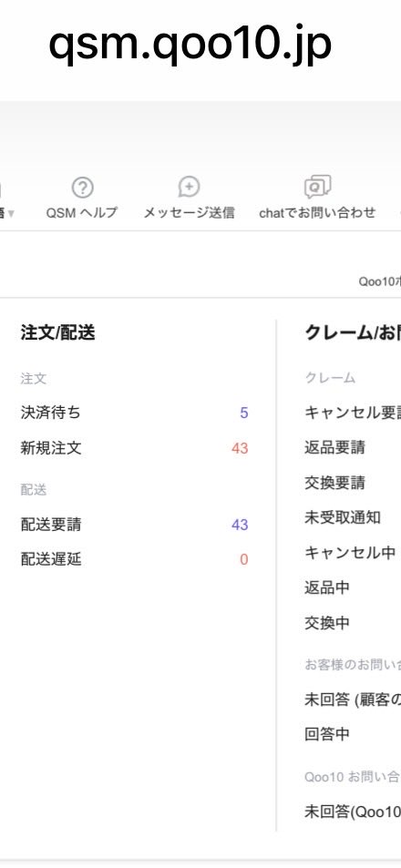Click the メッセージ送信 speech bubble icon
Screen dimensions: 401x868
click(189, 187)
